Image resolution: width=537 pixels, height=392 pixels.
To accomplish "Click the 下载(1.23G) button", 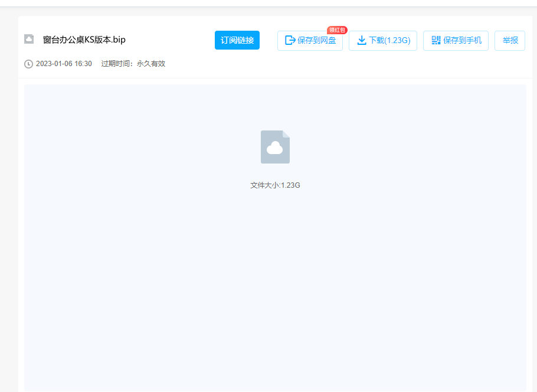I will pos(382,40).
